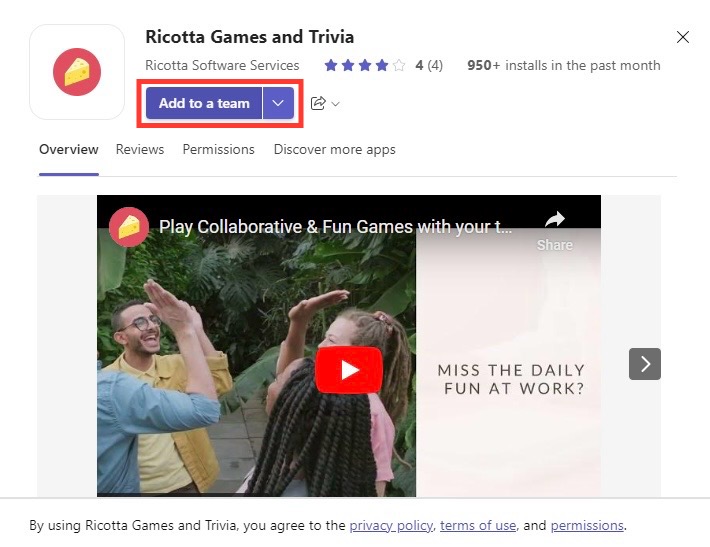710x547 pixels.
Task: Expand the share options chevron
Action: click(x=336, y=104)
